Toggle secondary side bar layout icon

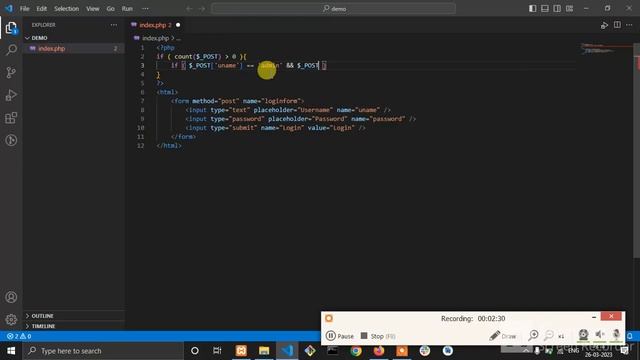point(557,9)
